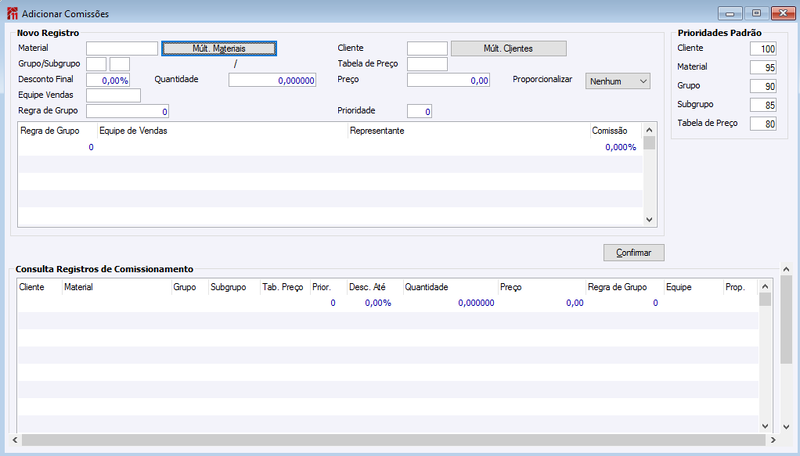Viewport: 800px width, 456px height.
Task: Click the Quantidade input field
Action: tap(272, 80)
